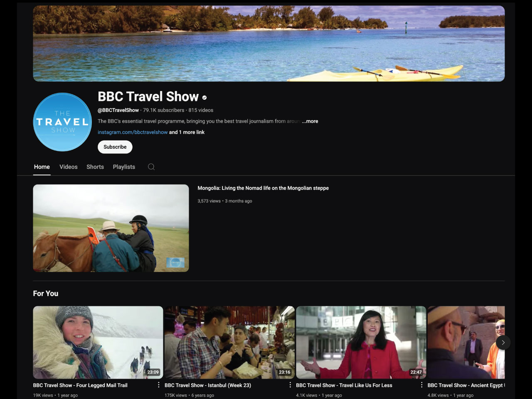This screenshot has width=532, height=399.
Task: Open 'BBC Travel Show - Ancient Egypt' title
Action: [x=466, y=385]
